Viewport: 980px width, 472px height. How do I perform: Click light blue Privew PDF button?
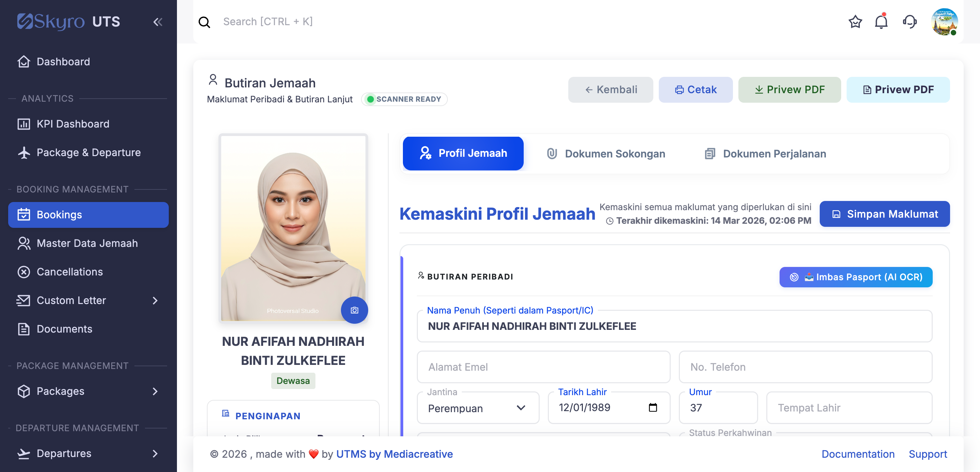pos(898,90)
